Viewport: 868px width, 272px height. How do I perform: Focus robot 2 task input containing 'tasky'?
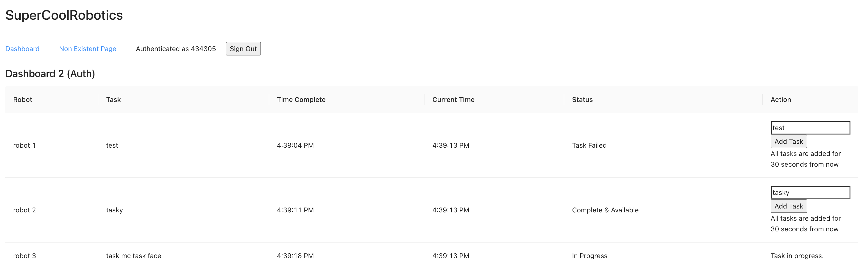[810, 192]
